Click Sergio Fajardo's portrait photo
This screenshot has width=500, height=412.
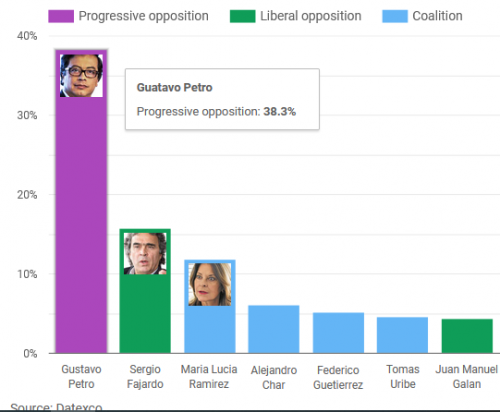pyautogui.click(x=145, y=253)
